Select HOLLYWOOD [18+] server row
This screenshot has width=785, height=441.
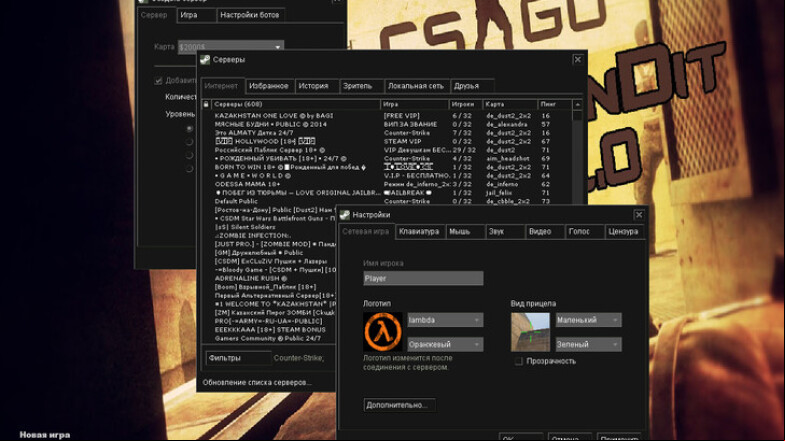coord(388,141)
